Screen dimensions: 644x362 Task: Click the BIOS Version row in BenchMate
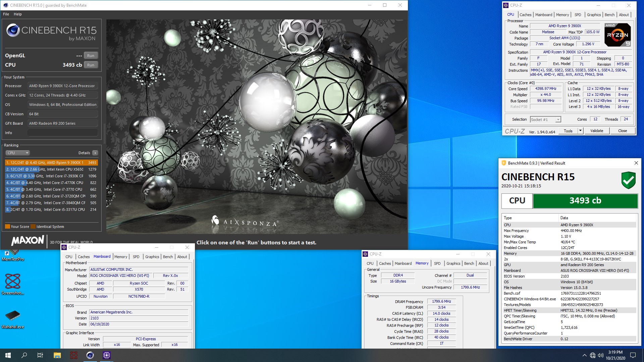click(x=569, y=276)
